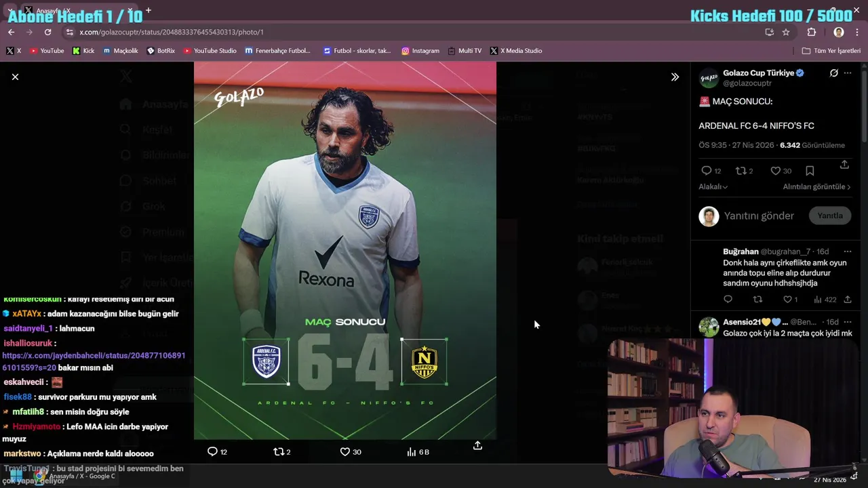The height and width of the screenshot is (488, 868).
Task: Collapse the side panel with the double chevron
Action: 675,77
